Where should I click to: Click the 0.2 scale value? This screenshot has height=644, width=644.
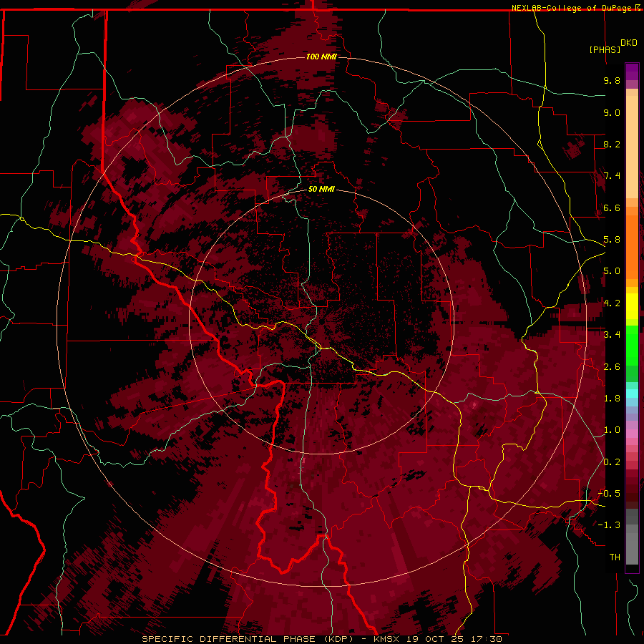612,462
